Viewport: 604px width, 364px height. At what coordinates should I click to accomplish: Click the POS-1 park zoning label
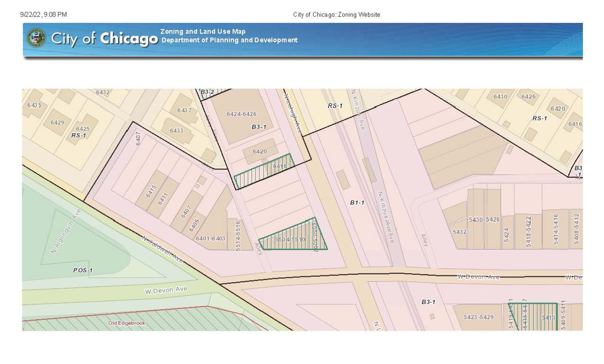(83, 270)
